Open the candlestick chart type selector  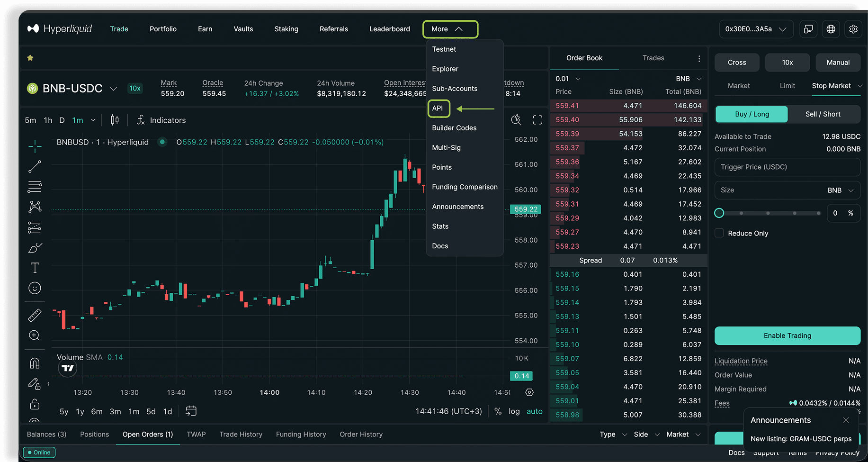click(115, 120)
